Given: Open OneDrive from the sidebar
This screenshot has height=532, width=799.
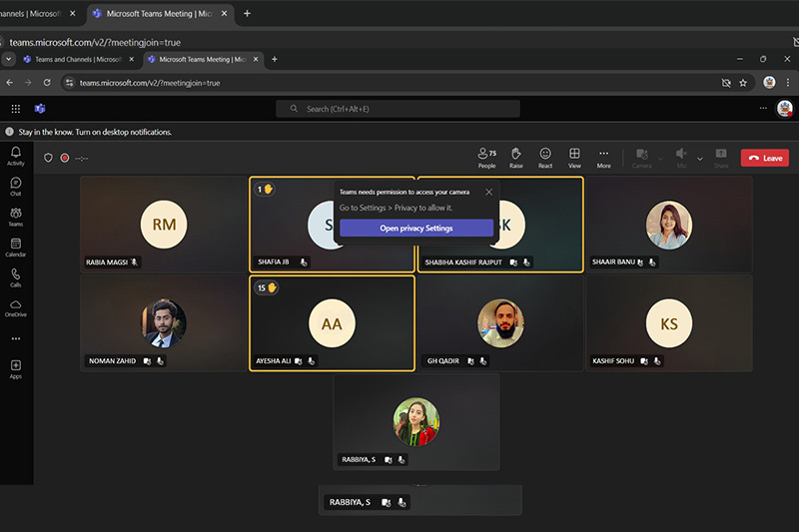Looking at the screenshot, I should coord(16,307).
